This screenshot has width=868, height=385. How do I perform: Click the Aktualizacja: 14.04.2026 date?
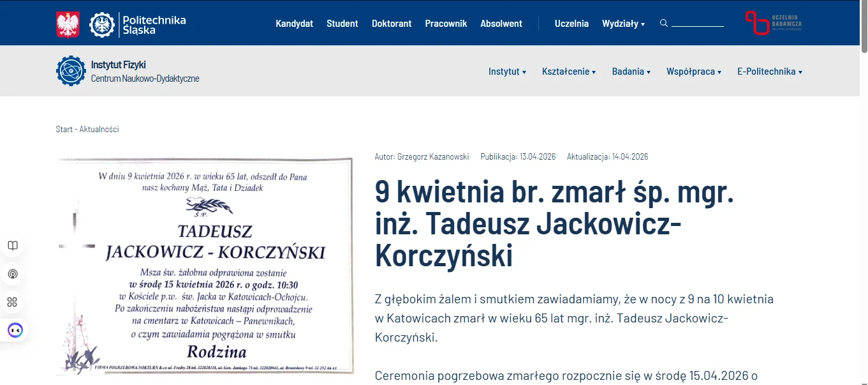608,156
